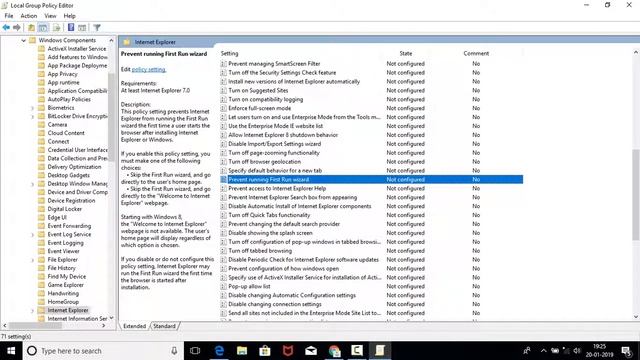Expand BitLocker Drive Encryption node
The height and width of the screenshot is (360, 640).
pos(32,117)
